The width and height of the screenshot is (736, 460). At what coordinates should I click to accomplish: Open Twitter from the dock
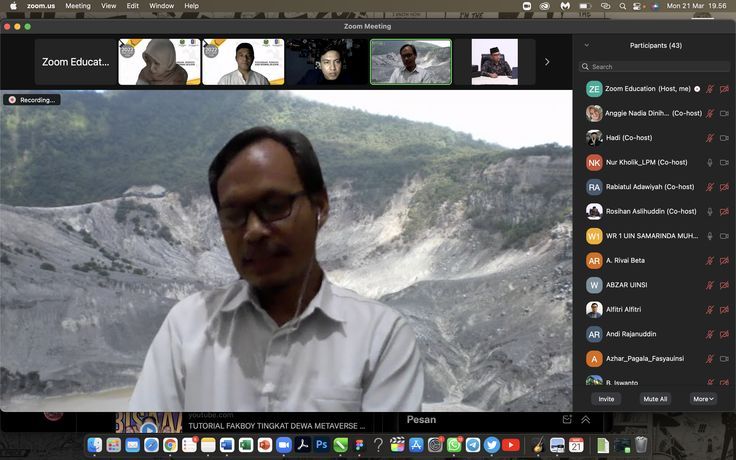click(x=492, y=445)
